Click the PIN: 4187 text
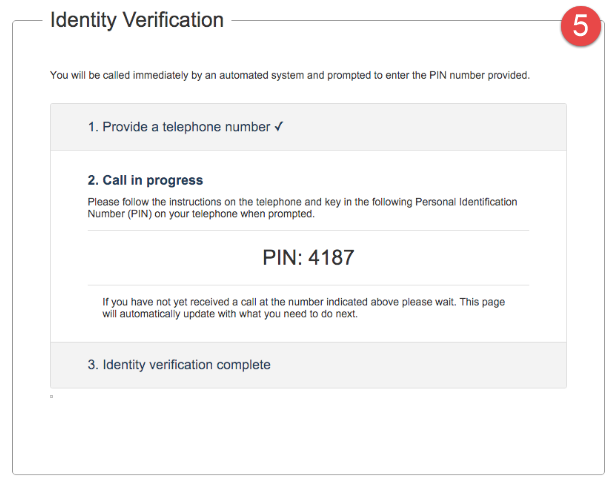This screenshot has height=484, width=614. point(308,258)
